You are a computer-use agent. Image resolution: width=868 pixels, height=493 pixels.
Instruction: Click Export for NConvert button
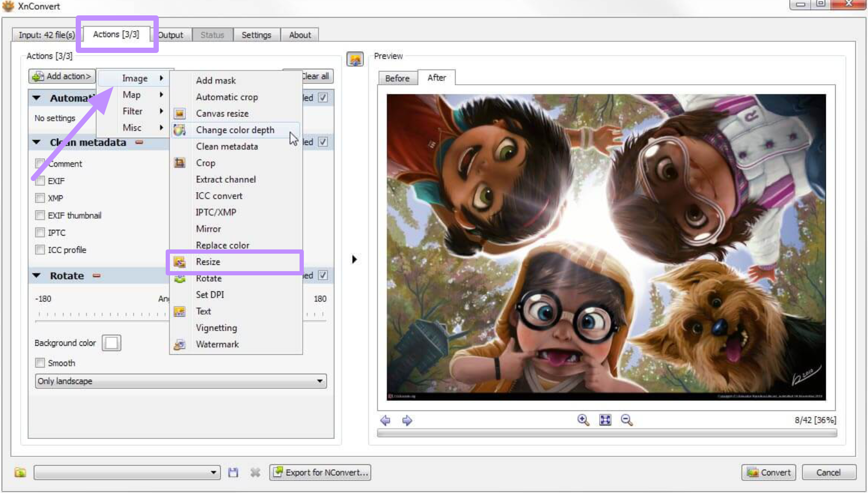tap(320, 472)
